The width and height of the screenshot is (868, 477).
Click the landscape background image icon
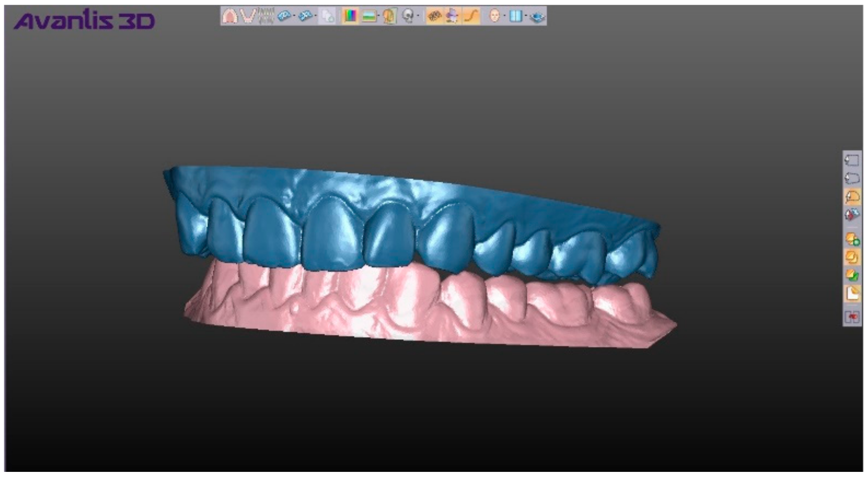point(369,17)
